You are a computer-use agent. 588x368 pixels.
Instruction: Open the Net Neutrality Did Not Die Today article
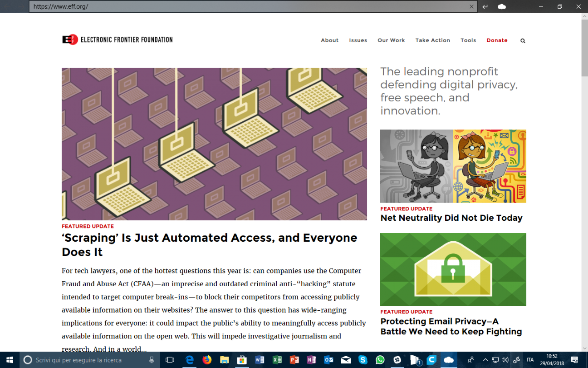451,218
